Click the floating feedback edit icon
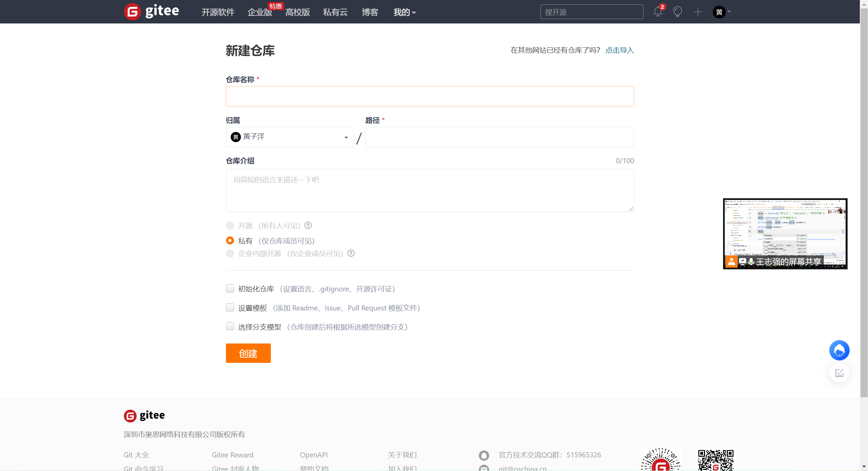This screenshot has height=471, width=868. coord(839,373)
